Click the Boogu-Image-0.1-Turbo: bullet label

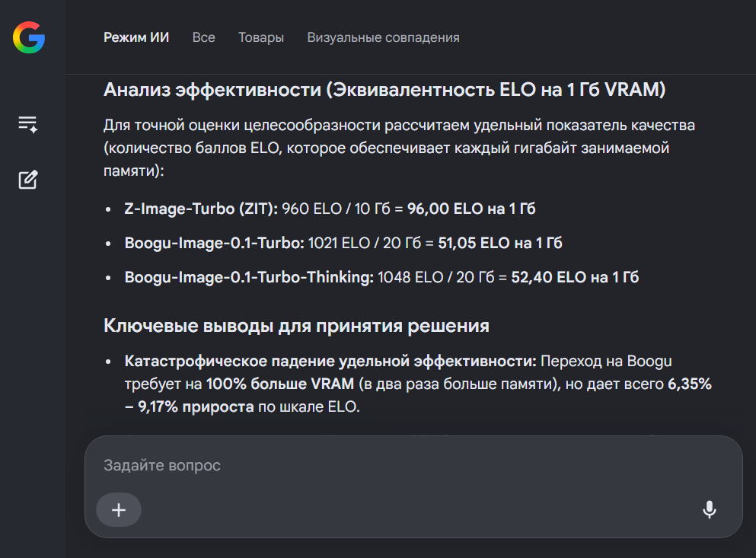pyautogui.click(x=215, y=243)
